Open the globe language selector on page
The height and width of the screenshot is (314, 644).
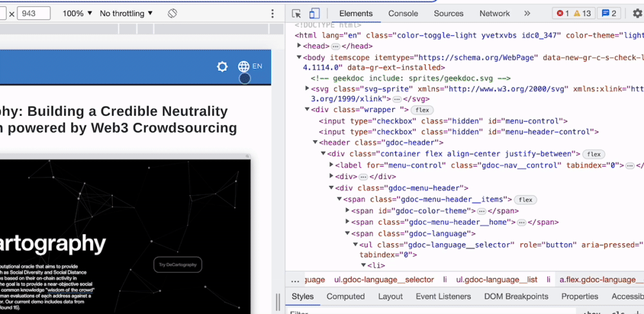click(x=243, y=66)
